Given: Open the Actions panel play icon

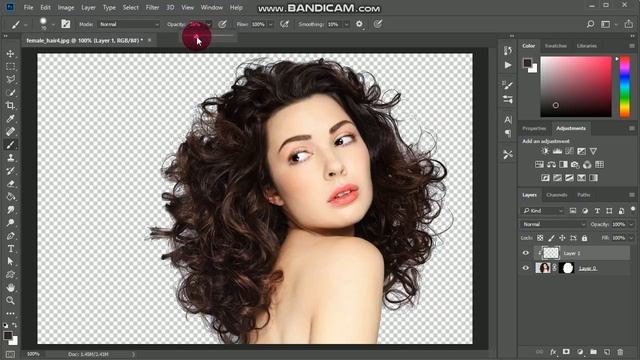Looking at the screenshot, I should (508, 65).
